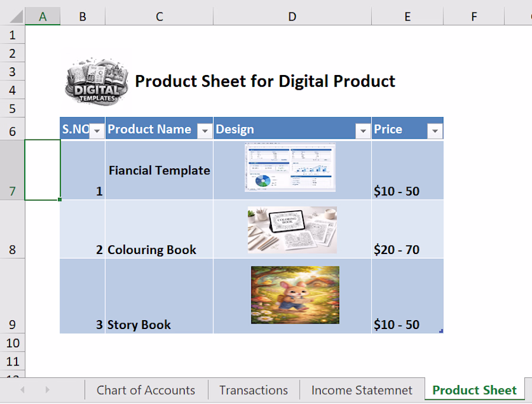
Task: Select the Digital Templates logo image
Action: coord(96,82)
